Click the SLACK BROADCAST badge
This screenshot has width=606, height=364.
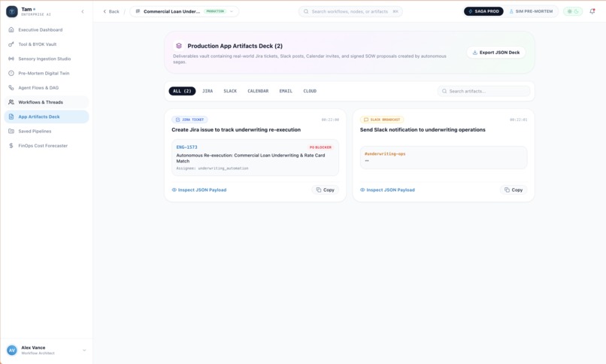pos(382,120)
